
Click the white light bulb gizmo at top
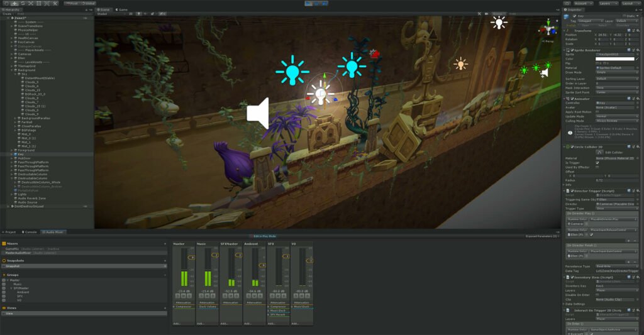coord(499,23)
